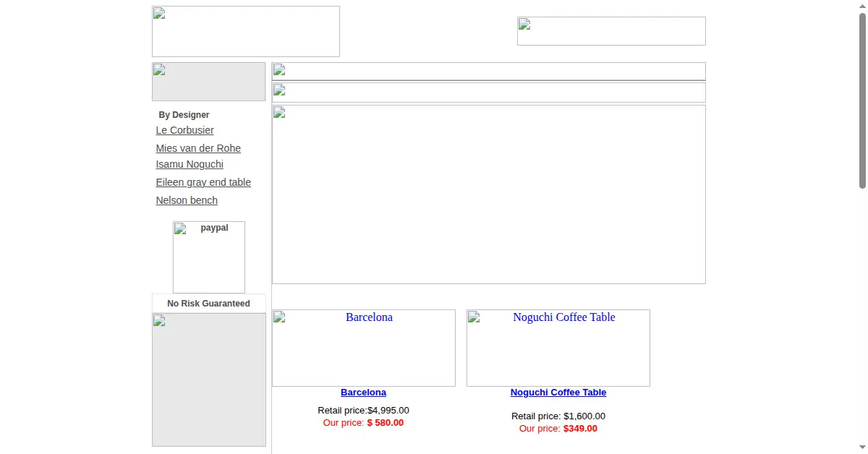Image resolution: width=868 pixels, height=454 pixels.
Task: Click the Retail price $4,995.00 text
Action: [x=363, y=411]
